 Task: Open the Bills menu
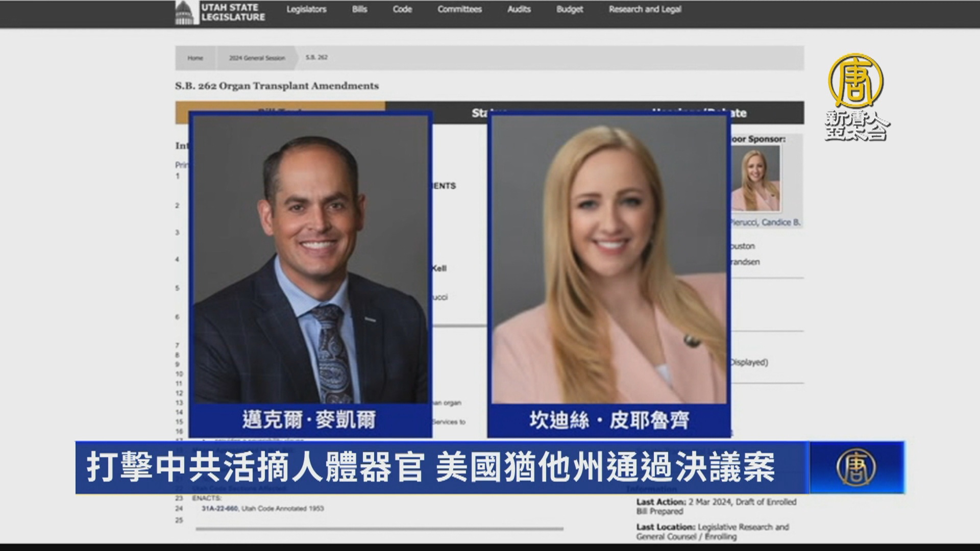(x=359, y=10)
